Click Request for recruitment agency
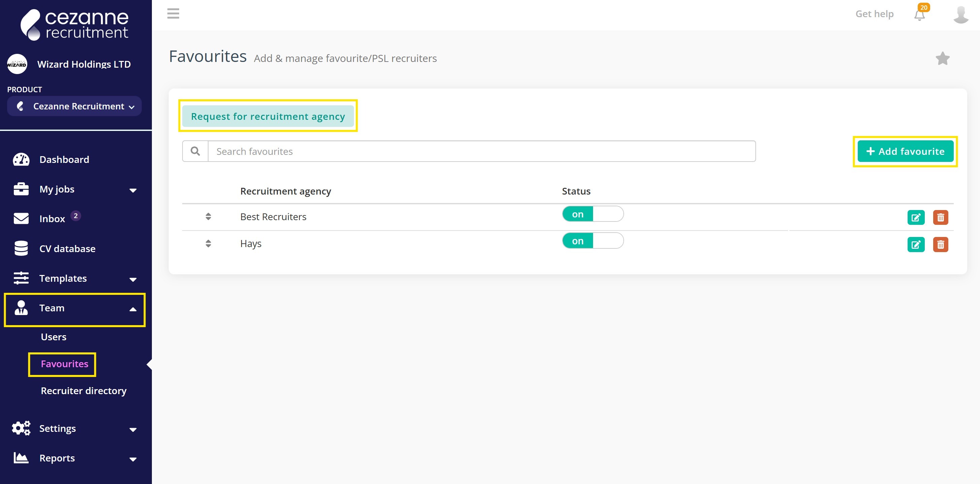 click(268, 116)
